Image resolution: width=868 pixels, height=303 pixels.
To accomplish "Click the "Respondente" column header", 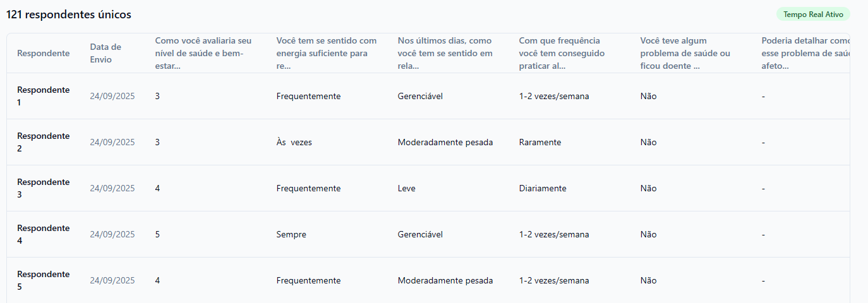I will point(43,53).
